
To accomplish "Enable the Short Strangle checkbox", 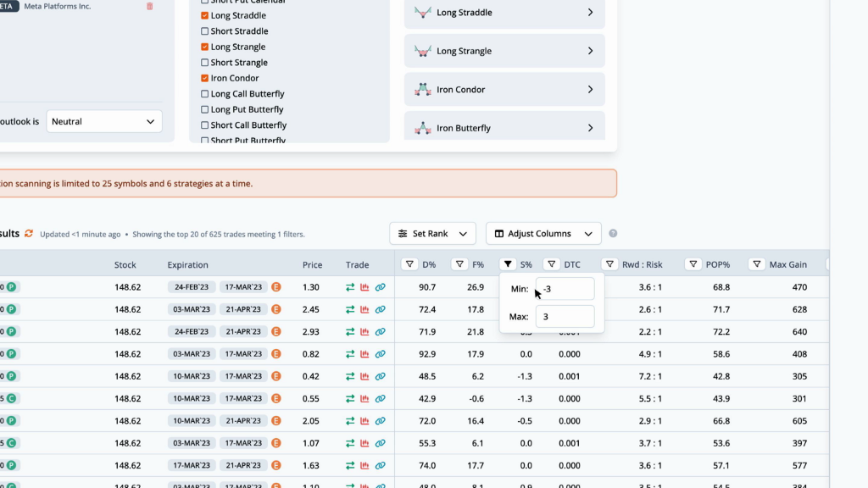I will (x=204, y=63).
